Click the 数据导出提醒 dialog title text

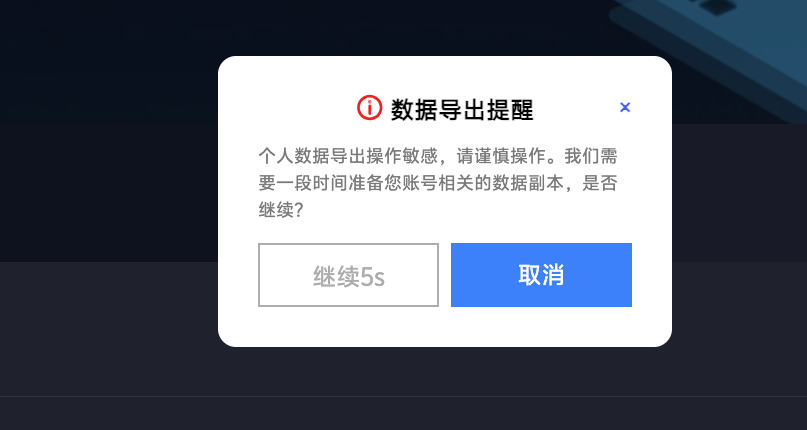[x=462, y=109]
